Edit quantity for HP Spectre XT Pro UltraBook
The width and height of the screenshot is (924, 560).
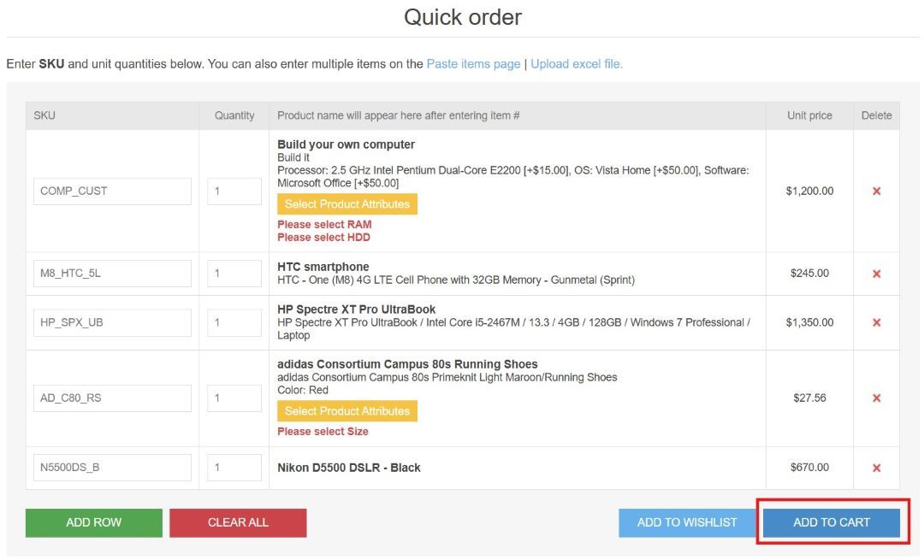[234, 322]
